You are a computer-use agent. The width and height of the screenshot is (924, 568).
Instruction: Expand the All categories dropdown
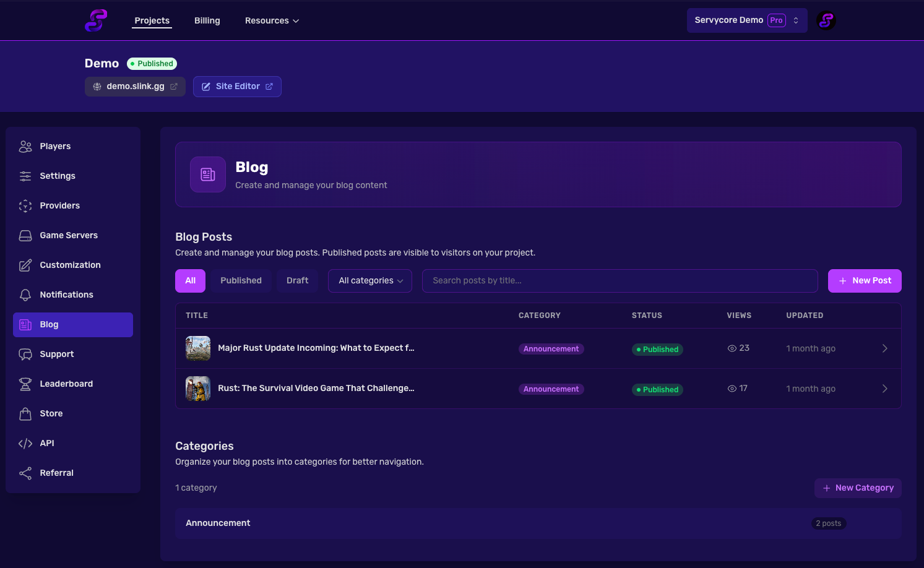click(x=370, y=281)
